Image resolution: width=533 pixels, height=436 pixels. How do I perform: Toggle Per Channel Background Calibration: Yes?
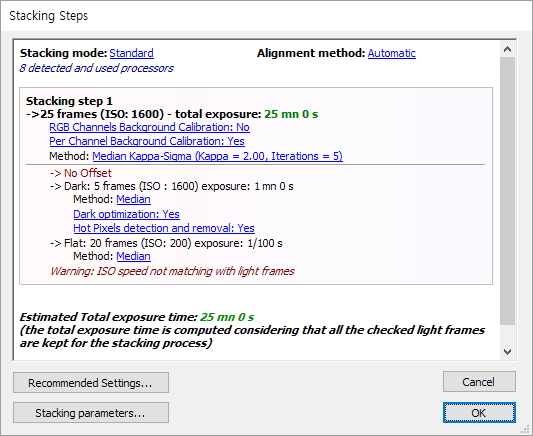click(x=147, y=141)
